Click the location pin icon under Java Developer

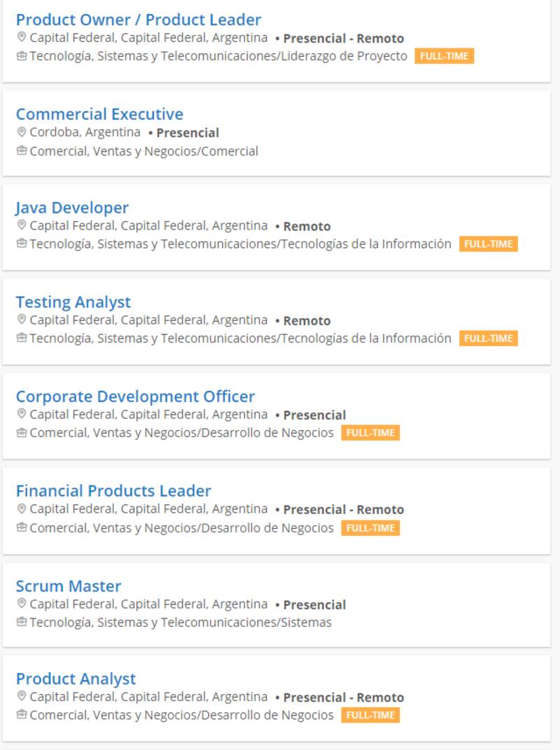click(21, 225)
